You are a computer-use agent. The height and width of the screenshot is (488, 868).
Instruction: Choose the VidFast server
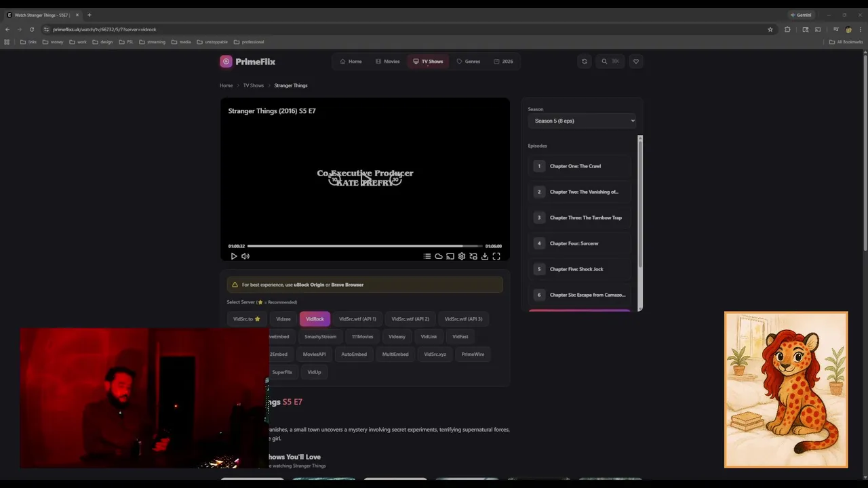click(x=460, y=336)
